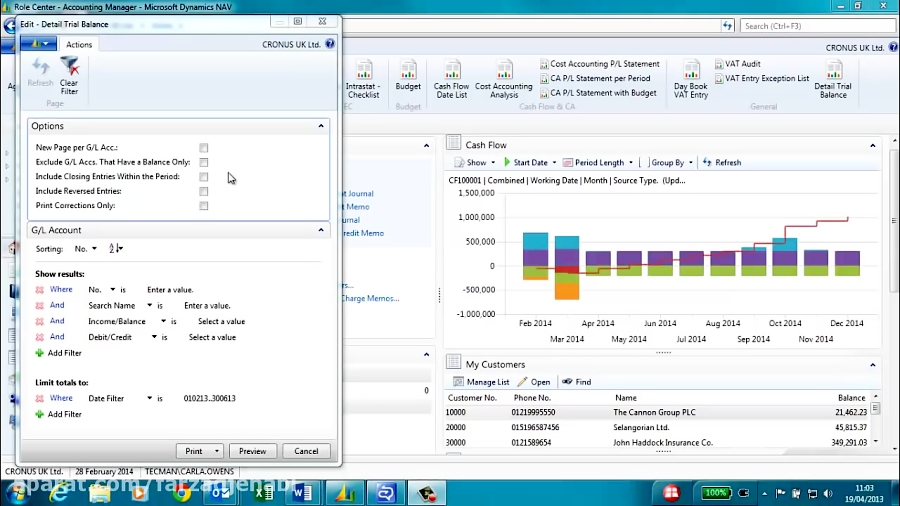Click the address bar refresh icon

coord(727,26)
